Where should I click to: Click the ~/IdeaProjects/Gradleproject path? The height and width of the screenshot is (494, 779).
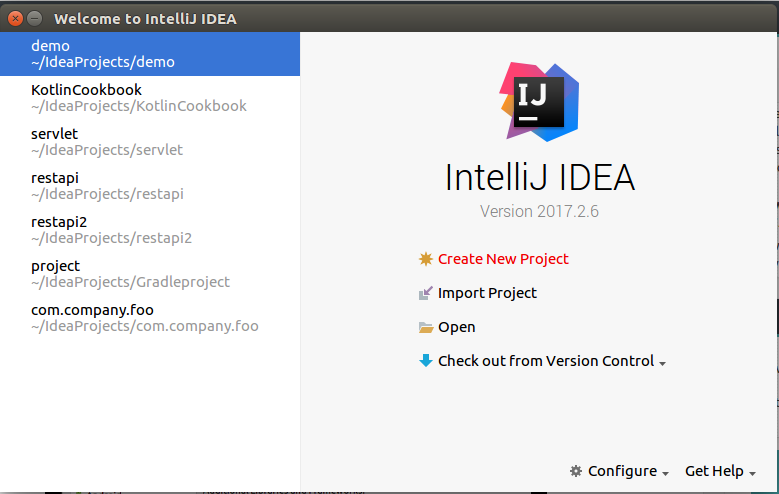(130, 282)
